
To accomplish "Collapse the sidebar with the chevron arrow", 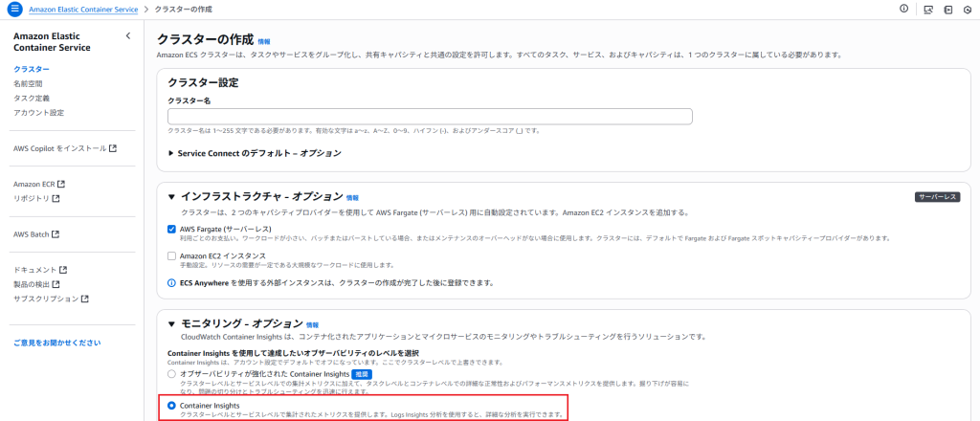I will click(128, 35).
